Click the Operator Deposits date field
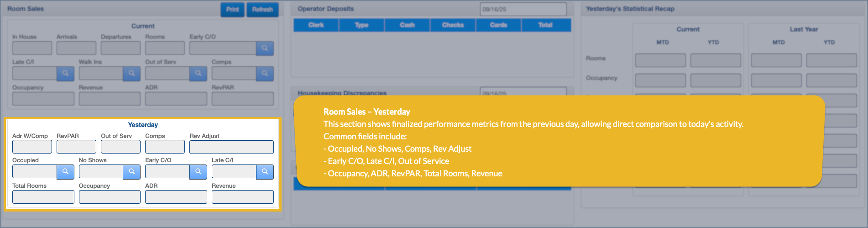 click(523, 9)
